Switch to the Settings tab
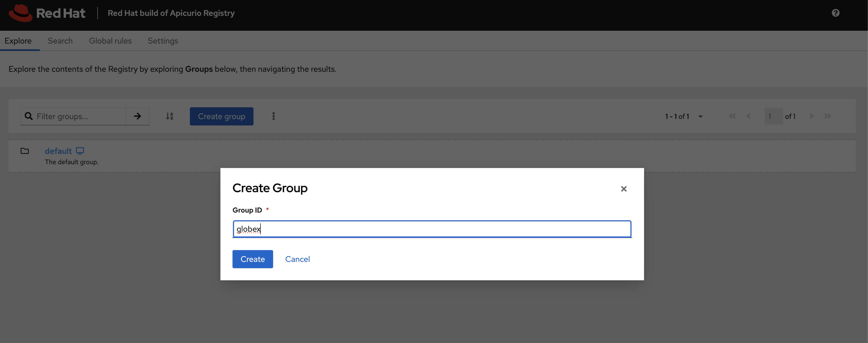 163,40
